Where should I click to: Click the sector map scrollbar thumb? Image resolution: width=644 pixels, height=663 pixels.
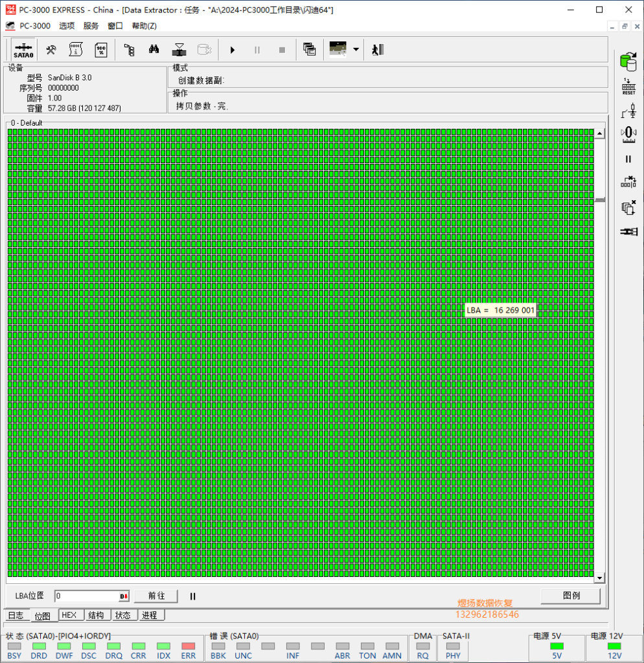coord(599,200)
